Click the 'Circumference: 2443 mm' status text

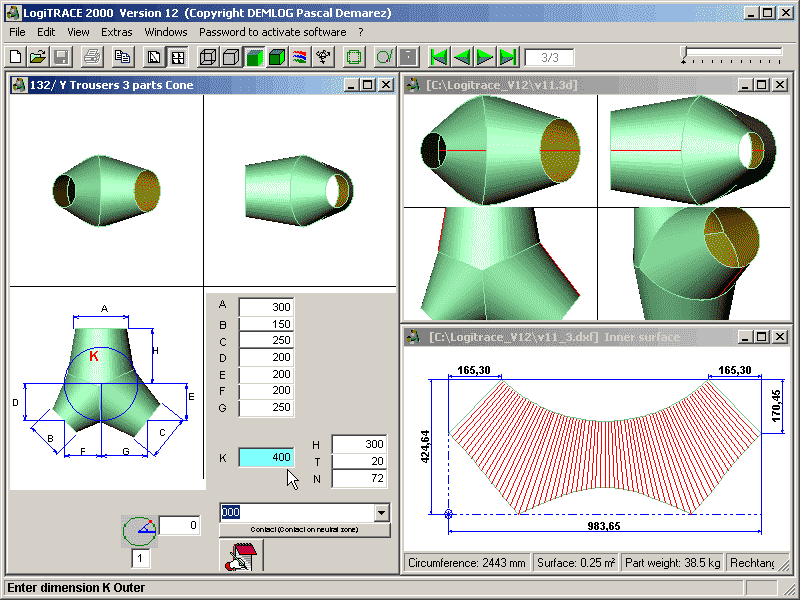[467, 563]
